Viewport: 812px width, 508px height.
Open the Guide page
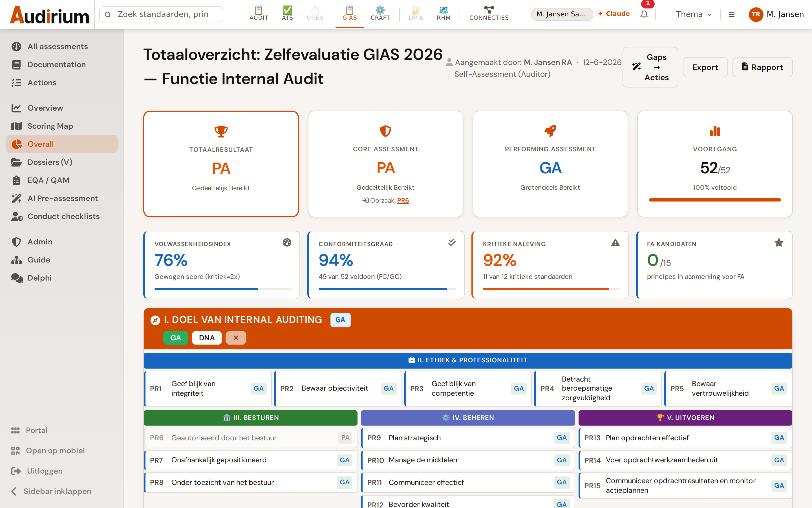[x=62, y=260]
